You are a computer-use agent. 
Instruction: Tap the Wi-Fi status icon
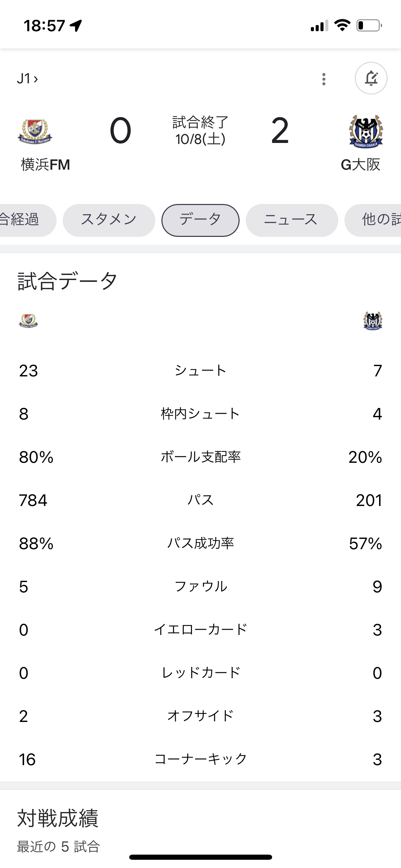[342, 25]
